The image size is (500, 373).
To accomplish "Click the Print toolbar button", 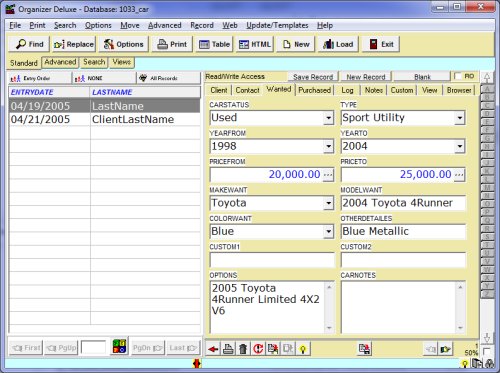I will coord(172,44).
